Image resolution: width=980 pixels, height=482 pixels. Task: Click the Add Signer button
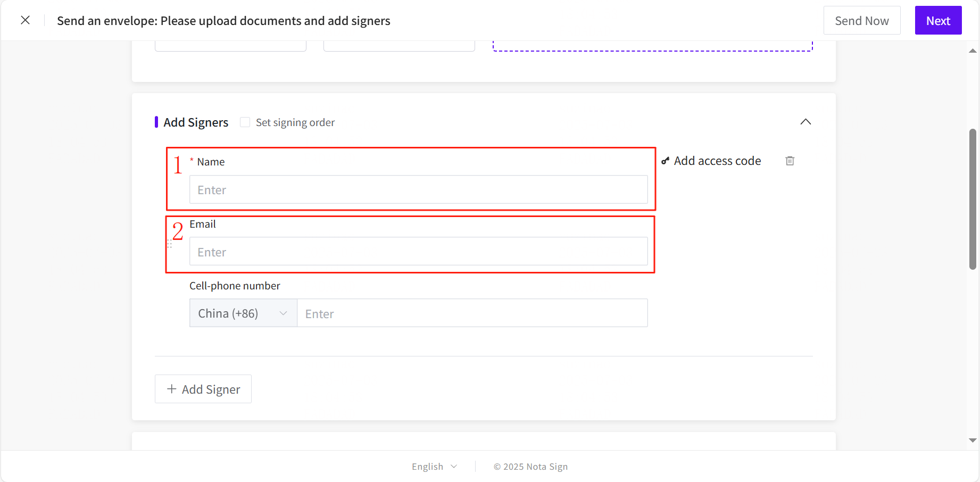(203, 389)
